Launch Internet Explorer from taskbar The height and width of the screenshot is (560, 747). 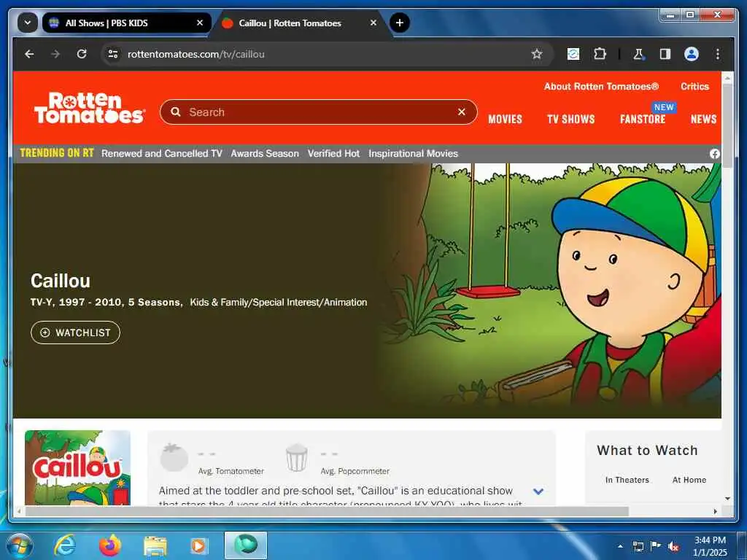pyautogui.click(x=65, y=545)
